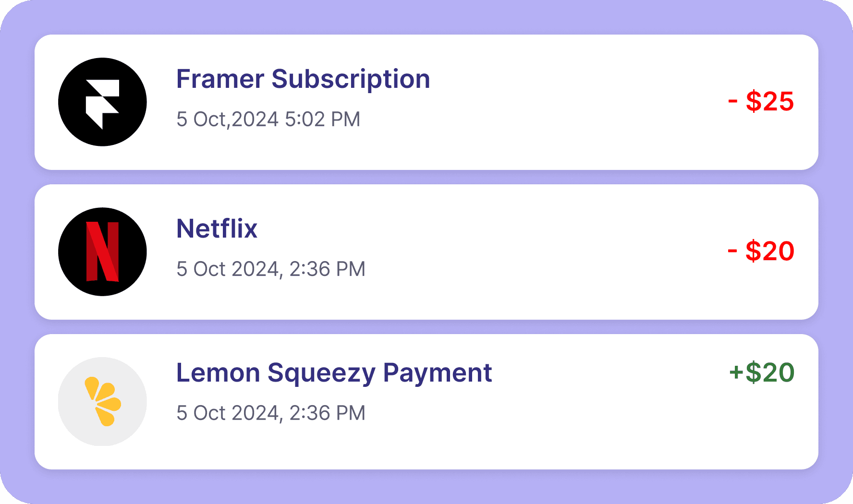The height and width of the screenshot is (504, 853).
Task: Open the Lemon Squeezy Payment title
Action: pyautogui.click(x=334, y=372)
